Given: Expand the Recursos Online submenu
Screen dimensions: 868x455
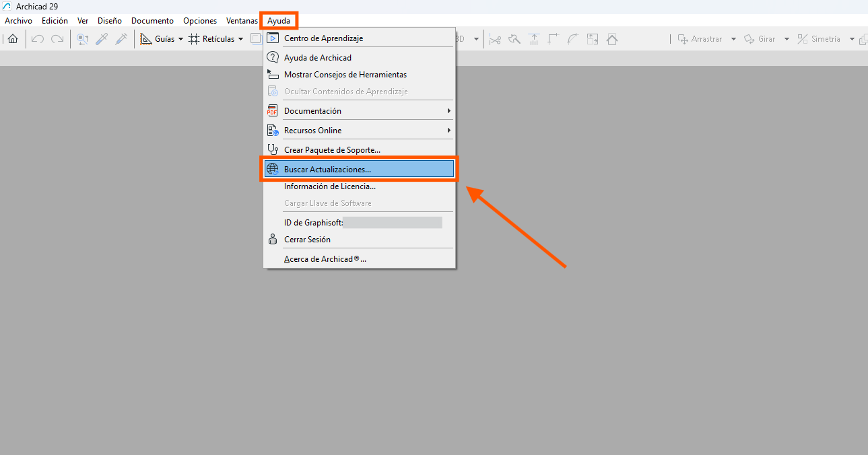Looking at the screenshot, I should pyautogui.click(x=360, y=131).
